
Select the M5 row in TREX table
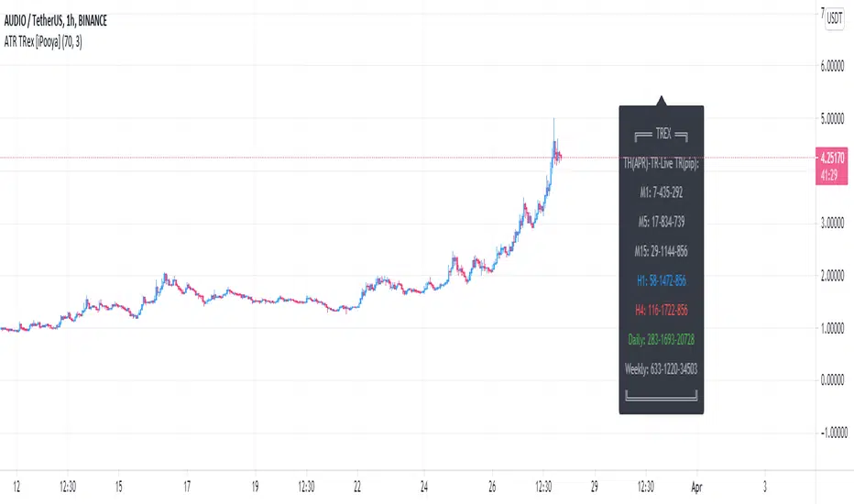[661, 222]
